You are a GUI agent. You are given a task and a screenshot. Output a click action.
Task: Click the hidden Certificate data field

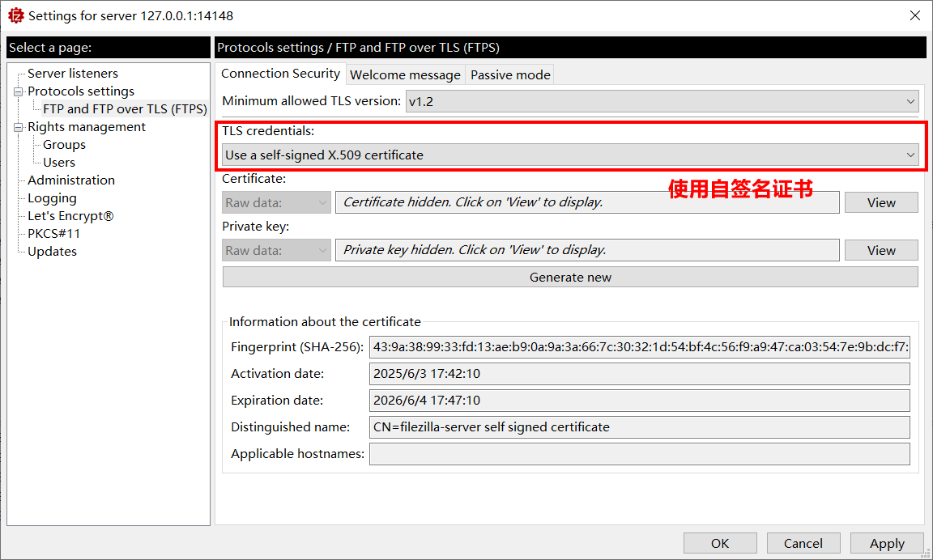pos(587,202)
